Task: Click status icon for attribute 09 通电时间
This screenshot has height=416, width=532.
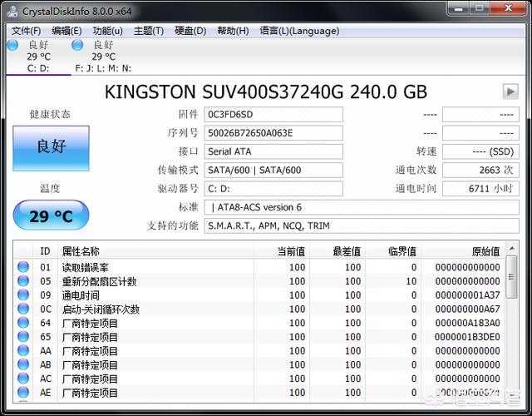Action: pyautogui.click(x=23, y=295)
